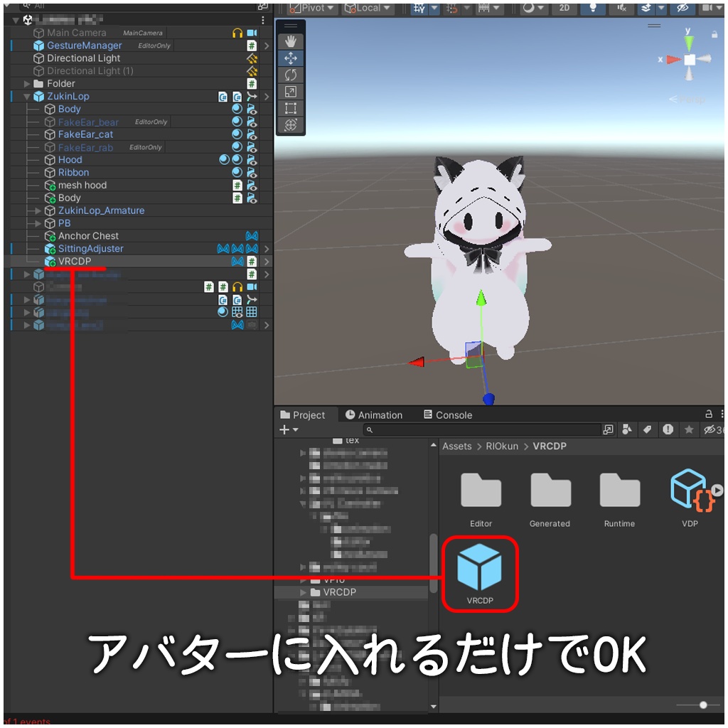This screenshot has width=728, height=728.
Task: Select Main Camera in hierarchy
Action: (77, 33)
